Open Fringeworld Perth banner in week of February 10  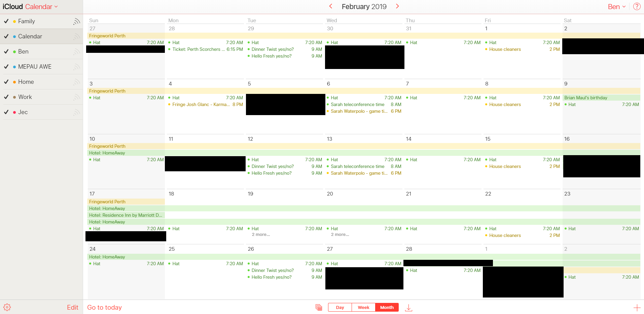point(364,146)
